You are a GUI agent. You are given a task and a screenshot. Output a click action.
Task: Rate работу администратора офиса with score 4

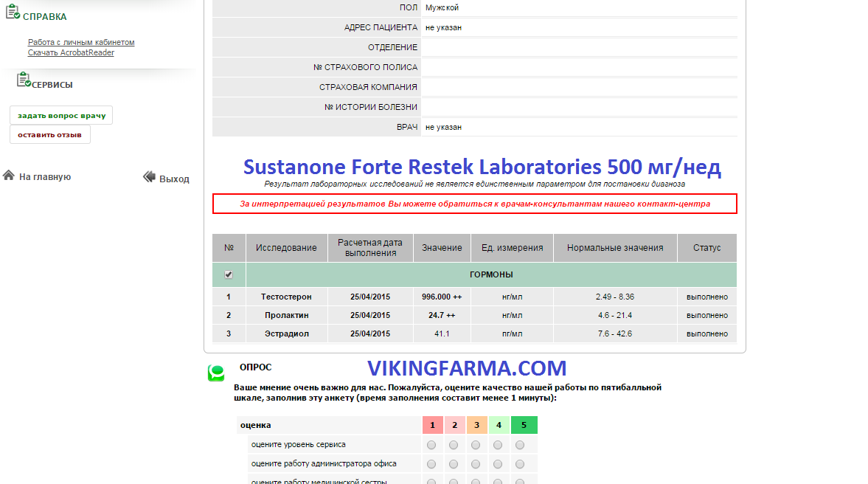(498, 464)
